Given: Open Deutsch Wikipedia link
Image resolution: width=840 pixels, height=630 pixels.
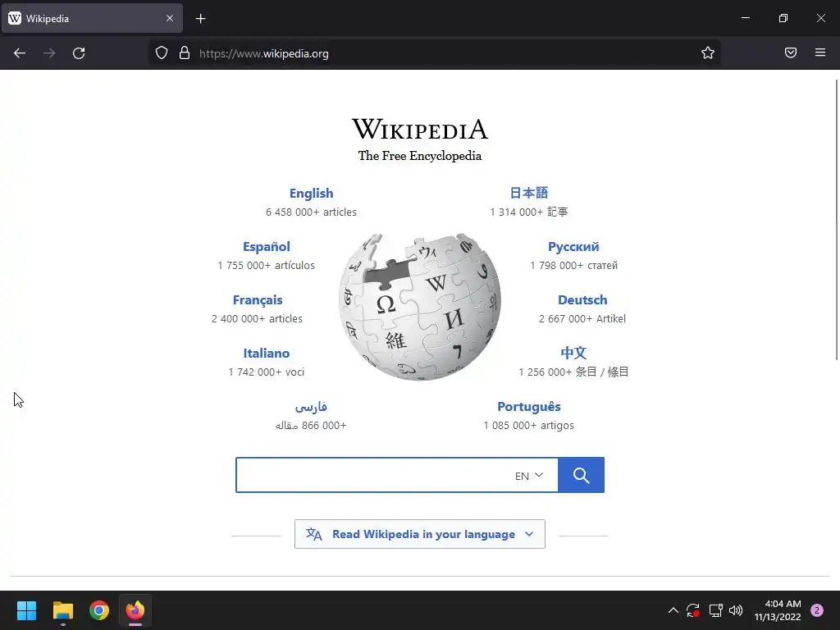Looking at the screenshot, I should point(582,300).
